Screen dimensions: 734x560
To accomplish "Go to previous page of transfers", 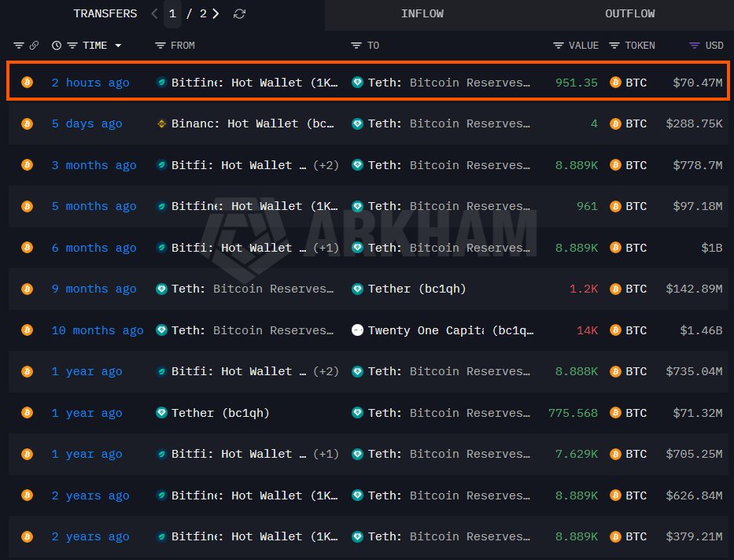I will tap(154, 14).
